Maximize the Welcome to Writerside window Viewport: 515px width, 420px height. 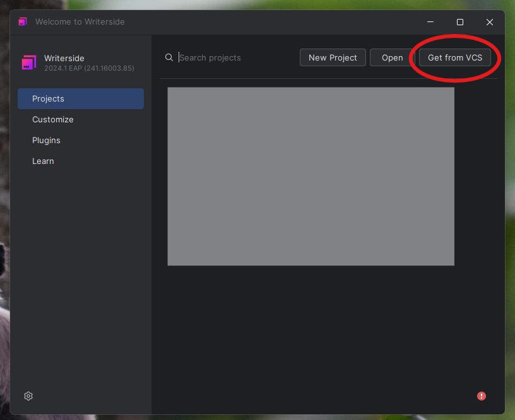pyautogui.click(x=460, y=22)
